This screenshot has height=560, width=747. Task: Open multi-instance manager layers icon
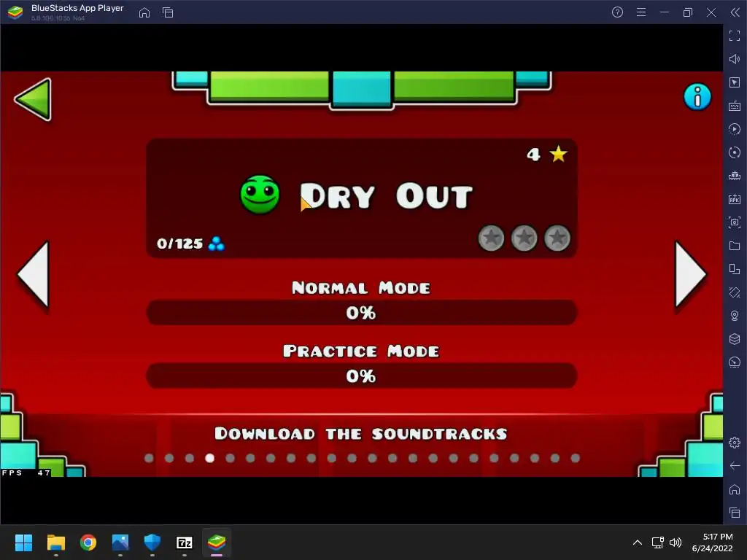pyautogui.click(x=735, y=339)
